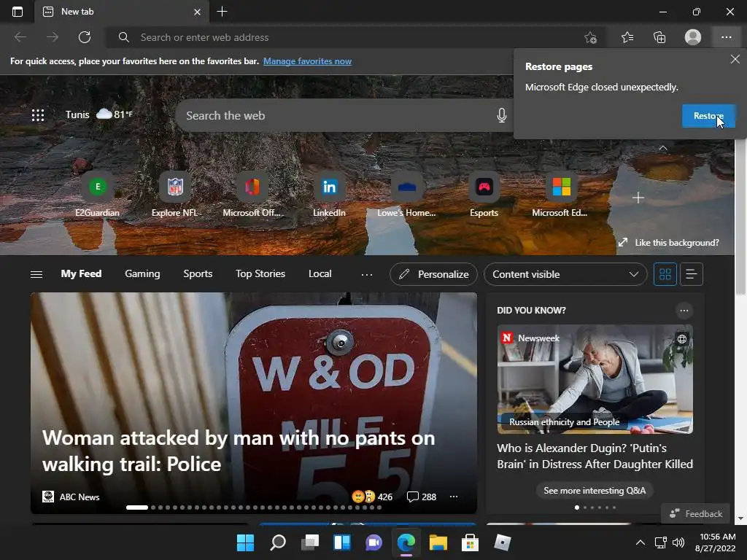Open the vertical tabs actions icon
Screen dimensions: 747x560
pyautogui.click(x=18, y=12)
